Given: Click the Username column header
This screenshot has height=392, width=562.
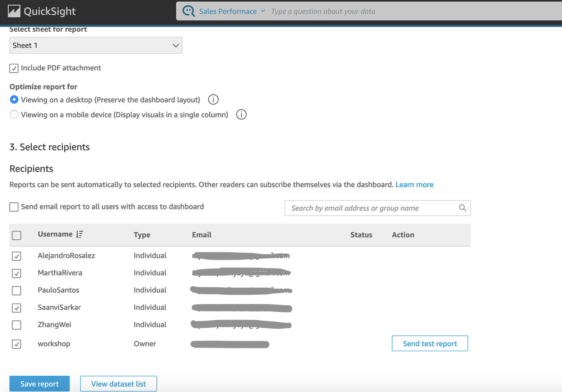Looking at the screenshot, I should 55,234.
